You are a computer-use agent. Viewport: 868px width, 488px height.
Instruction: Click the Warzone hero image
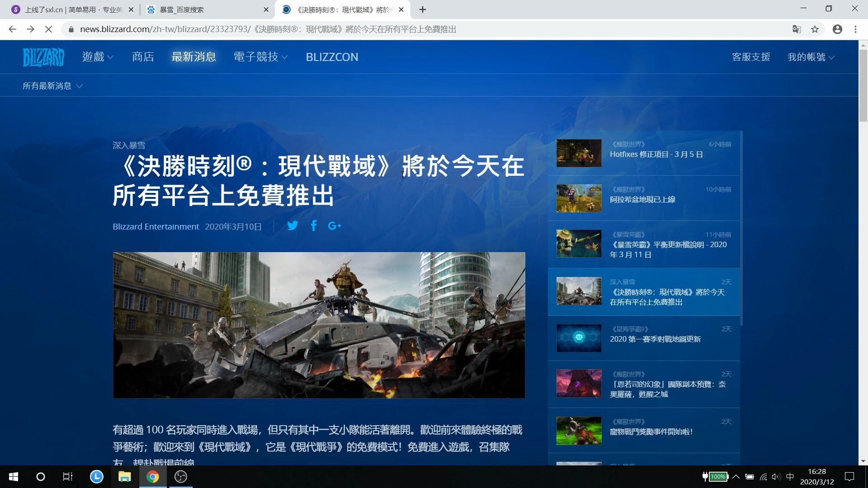tap(319, 325)
